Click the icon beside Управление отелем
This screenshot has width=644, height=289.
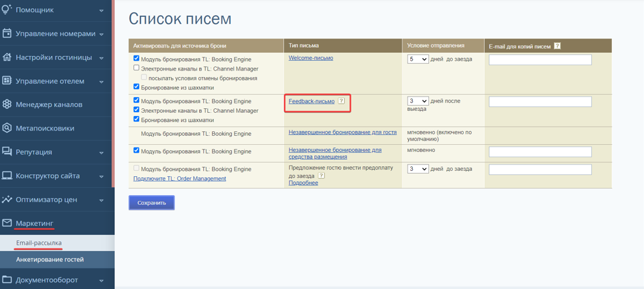(7, 81)
